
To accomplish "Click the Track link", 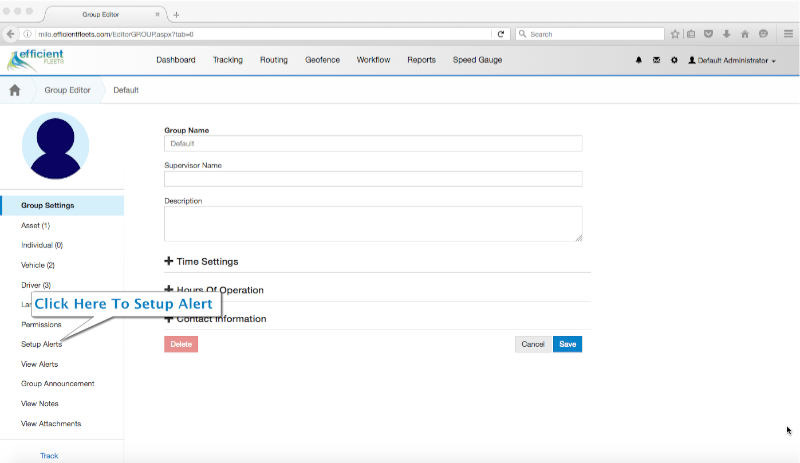I will click(x=49, y=455).
